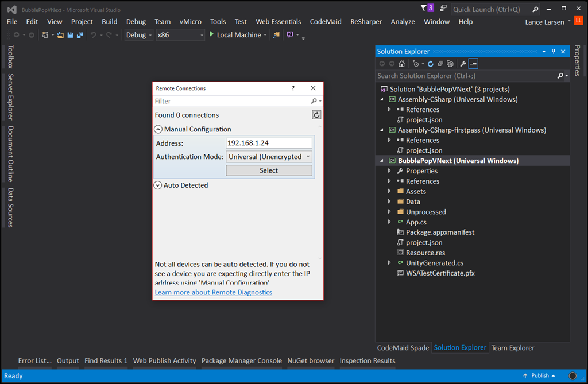Click the Home icon in Solution Explorer
Screen dimensions: 588x384
coord(401,64)
